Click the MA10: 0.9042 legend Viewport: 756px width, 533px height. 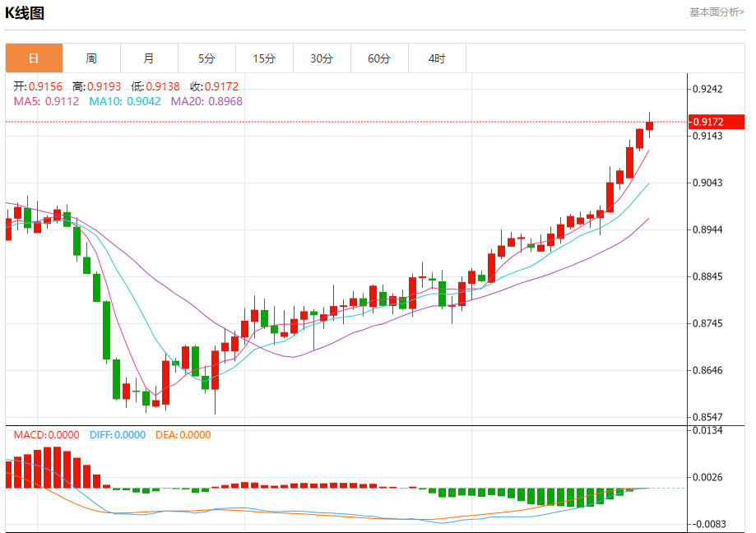point(125,101)
